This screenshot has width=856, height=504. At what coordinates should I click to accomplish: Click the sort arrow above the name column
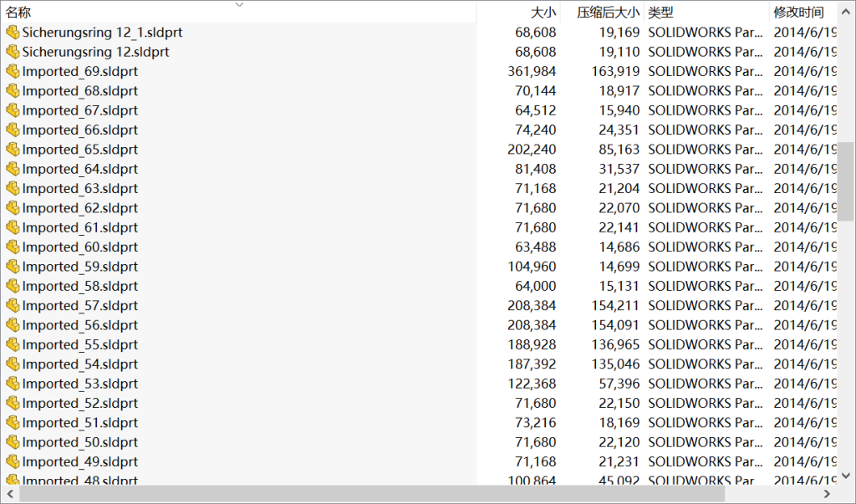[x=239, y=4]
